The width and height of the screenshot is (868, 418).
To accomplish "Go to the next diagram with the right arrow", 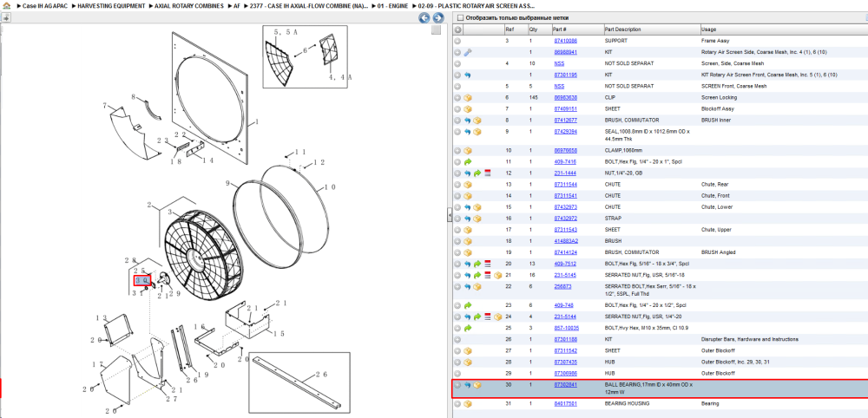I will (437, 18).
